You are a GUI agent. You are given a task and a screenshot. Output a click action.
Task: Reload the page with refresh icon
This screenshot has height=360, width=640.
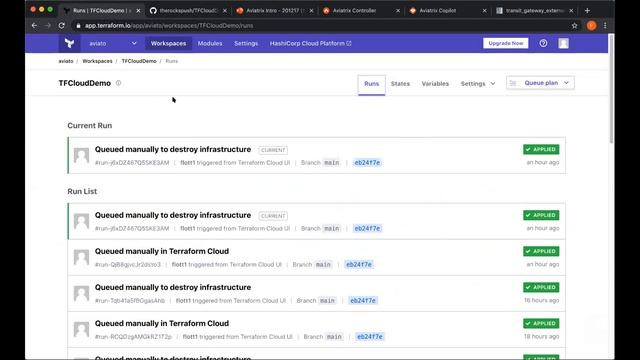coord(62,25)
